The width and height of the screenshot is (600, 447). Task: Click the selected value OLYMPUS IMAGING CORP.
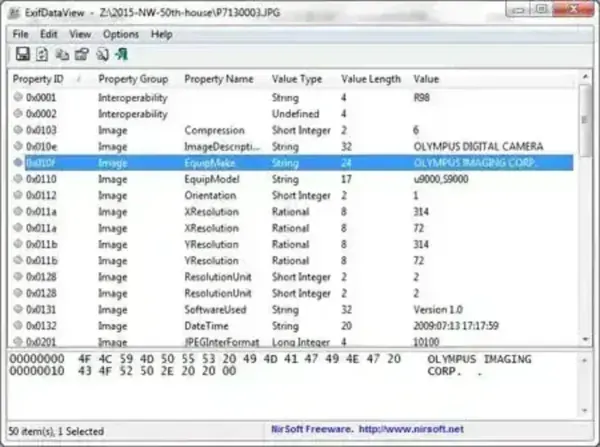coord(475,163)
